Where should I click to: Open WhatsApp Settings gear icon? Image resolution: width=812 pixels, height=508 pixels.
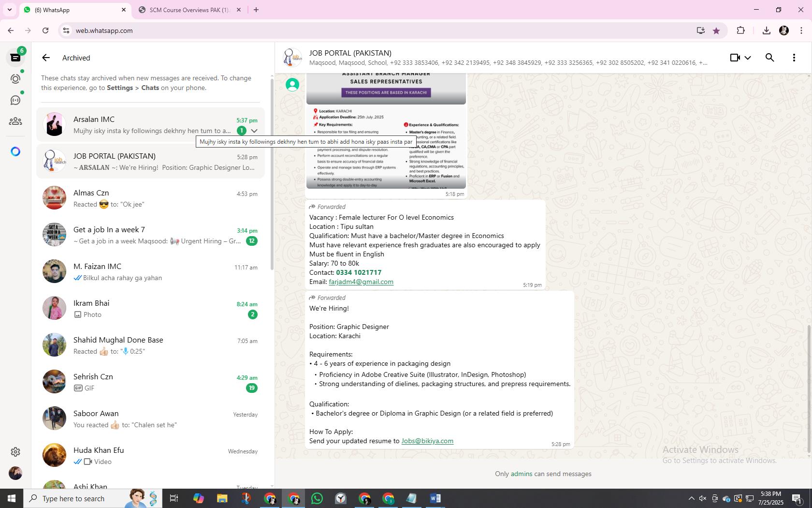point(15,451)
